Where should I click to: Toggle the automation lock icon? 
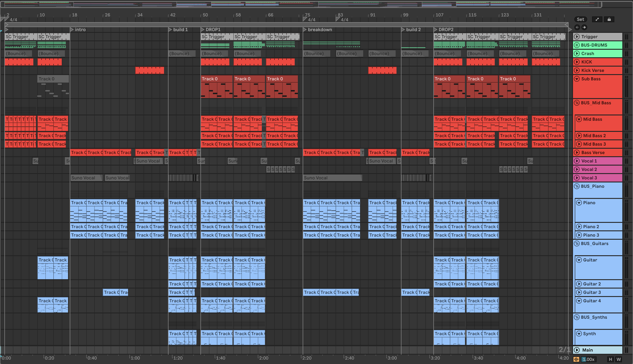[x=609, y=19]
